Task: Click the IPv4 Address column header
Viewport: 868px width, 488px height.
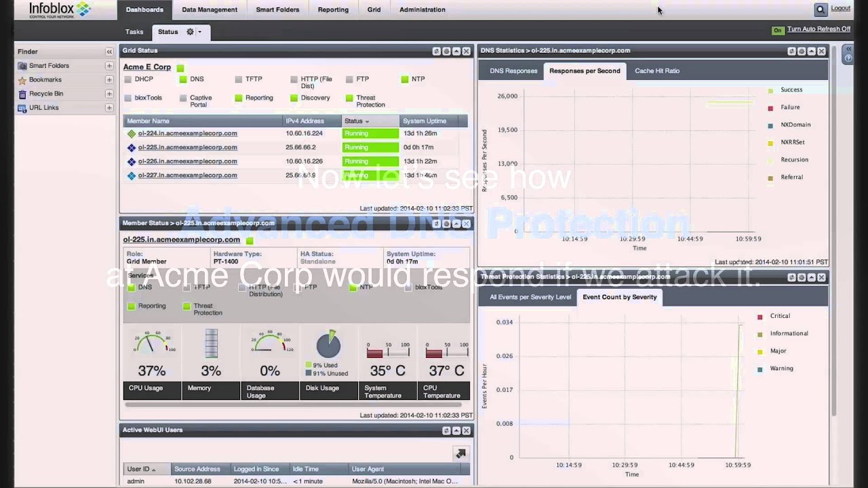Action: click(x=312, y=121)
